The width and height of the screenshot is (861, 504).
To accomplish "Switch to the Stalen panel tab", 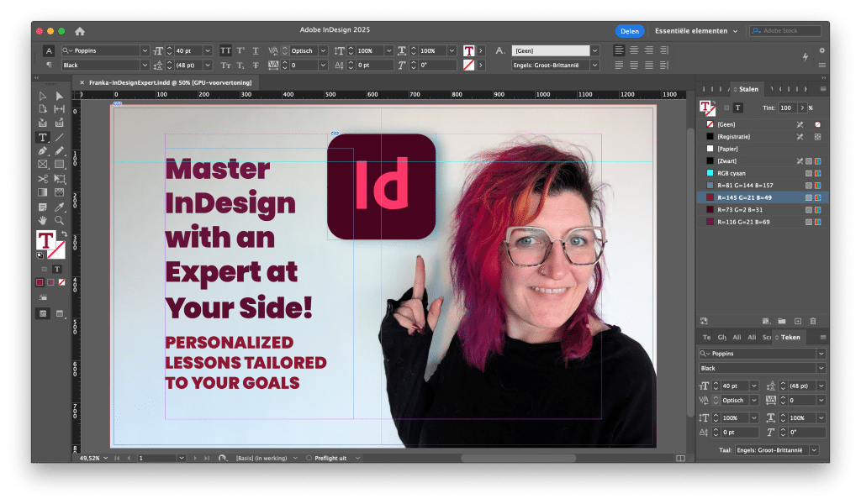I will coord(748,89).
